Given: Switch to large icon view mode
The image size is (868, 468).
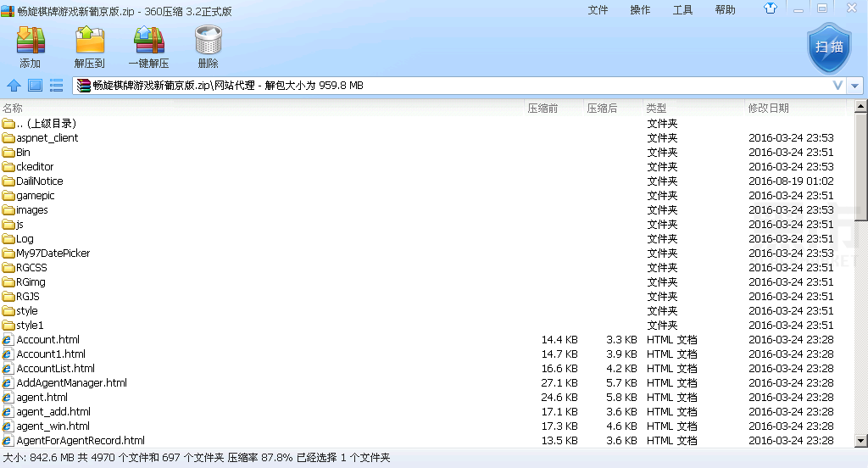Looking at the screenshot, I should pyautogui.click(x=35, y=86).
